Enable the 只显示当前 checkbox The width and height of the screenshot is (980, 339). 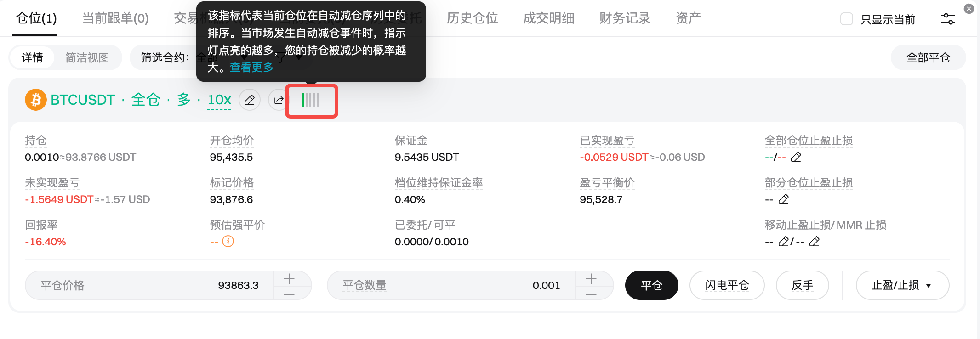point(846,19)
